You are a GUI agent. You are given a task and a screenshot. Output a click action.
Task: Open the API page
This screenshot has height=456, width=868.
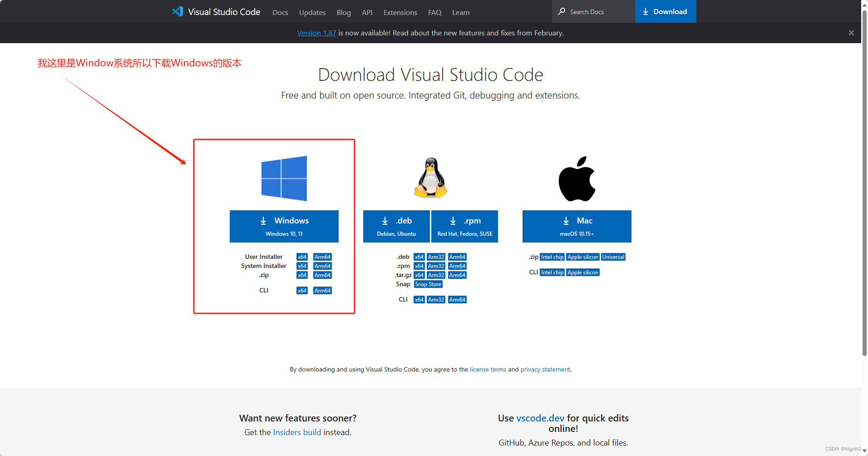(367, 12)
